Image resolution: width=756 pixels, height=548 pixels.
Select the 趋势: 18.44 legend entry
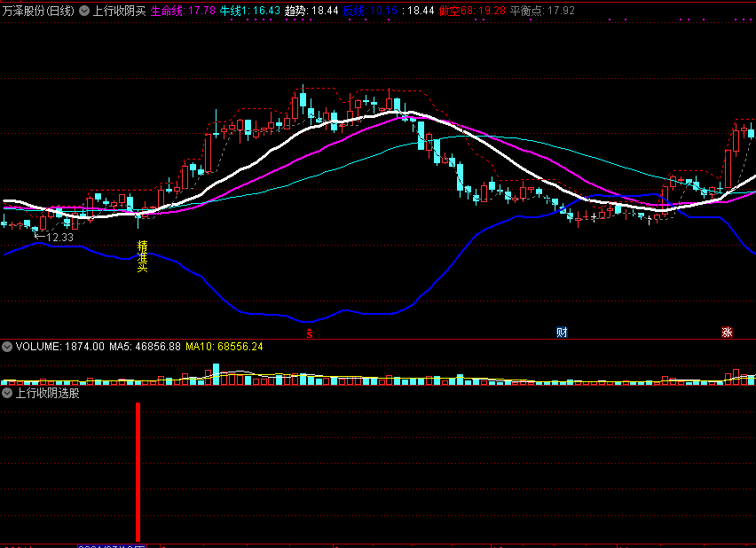pos(311,11)
